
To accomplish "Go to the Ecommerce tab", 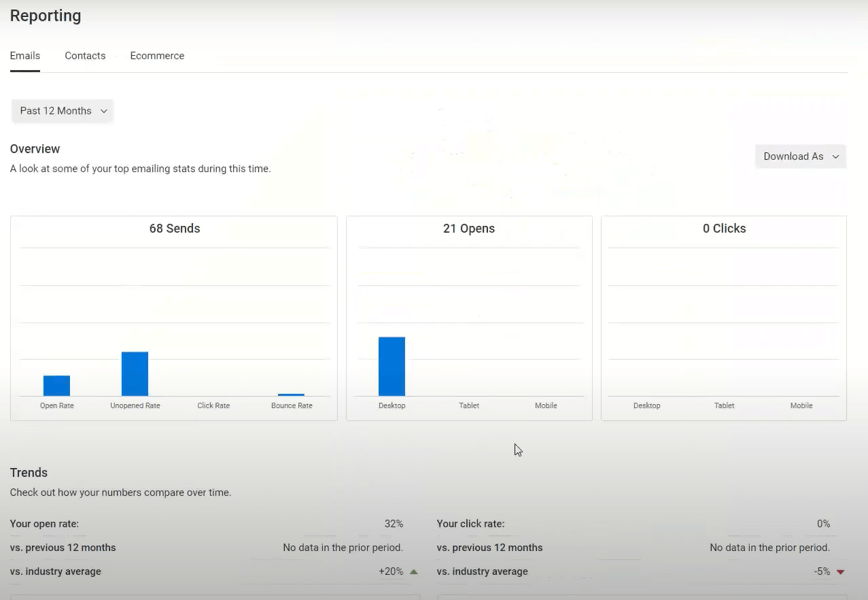I will click(x=157, y=56).
